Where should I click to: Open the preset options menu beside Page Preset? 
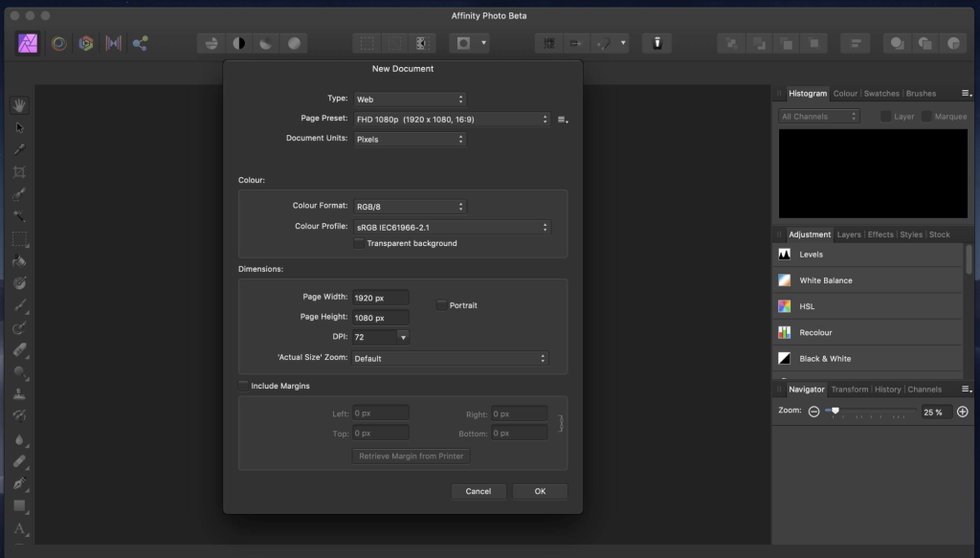[563, 120]
